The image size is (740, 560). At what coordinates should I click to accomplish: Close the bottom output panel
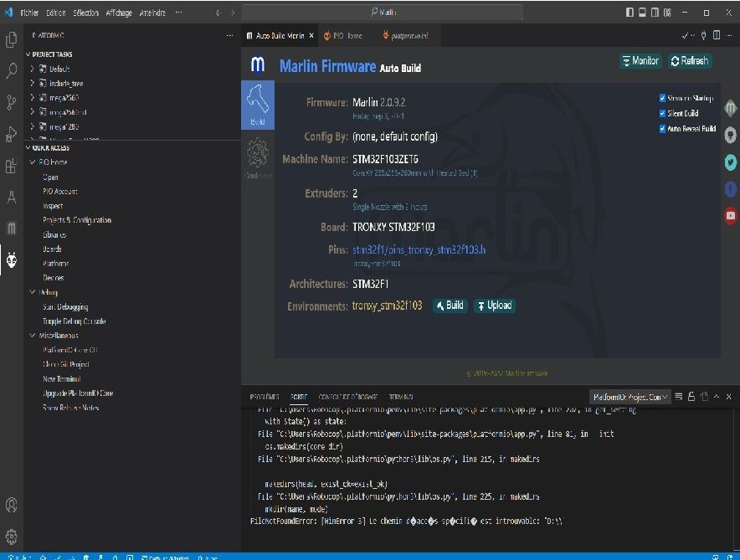(728, 397)
